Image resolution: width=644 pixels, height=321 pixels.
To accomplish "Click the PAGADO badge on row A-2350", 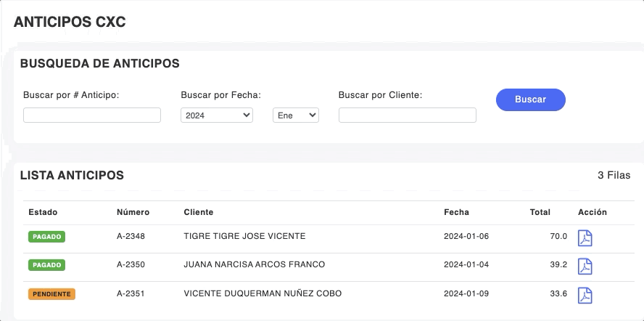I will [46, 265].
